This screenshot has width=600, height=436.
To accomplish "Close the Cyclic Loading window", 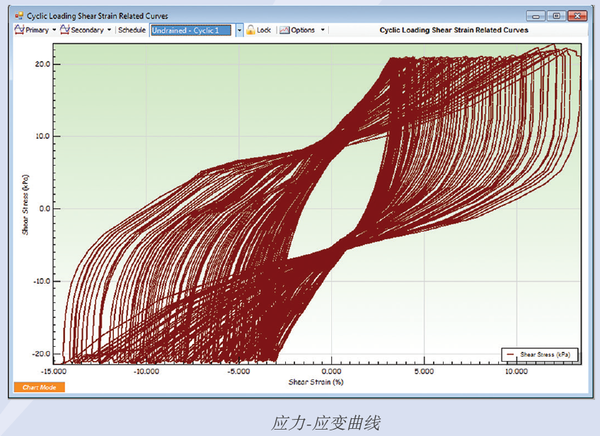I will click(x=577, y=16).
